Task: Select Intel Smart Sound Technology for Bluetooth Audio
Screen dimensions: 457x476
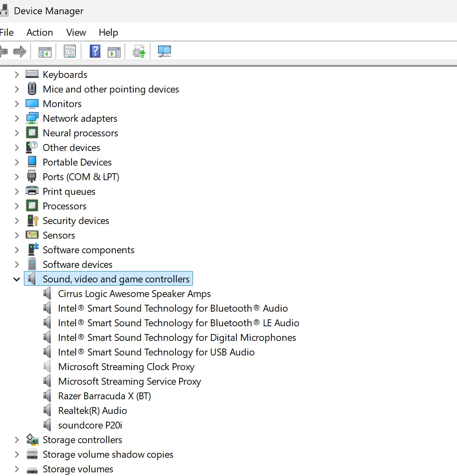Action: coord(173,308)
